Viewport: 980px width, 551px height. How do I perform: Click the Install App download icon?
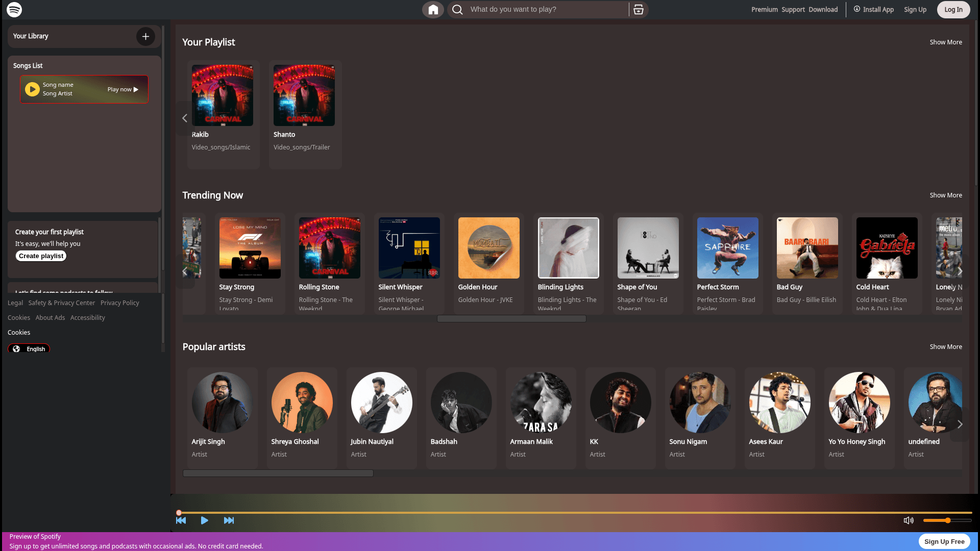(x=857, y=9)
